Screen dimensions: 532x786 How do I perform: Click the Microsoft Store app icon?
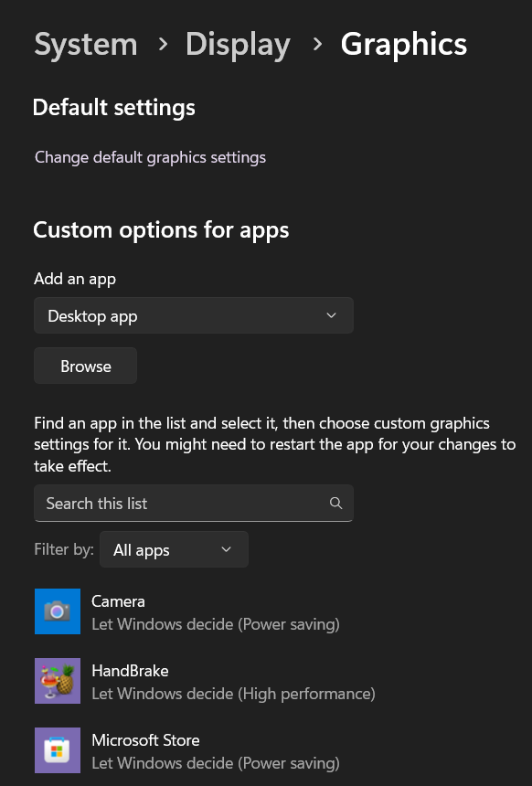coord(58,749)
